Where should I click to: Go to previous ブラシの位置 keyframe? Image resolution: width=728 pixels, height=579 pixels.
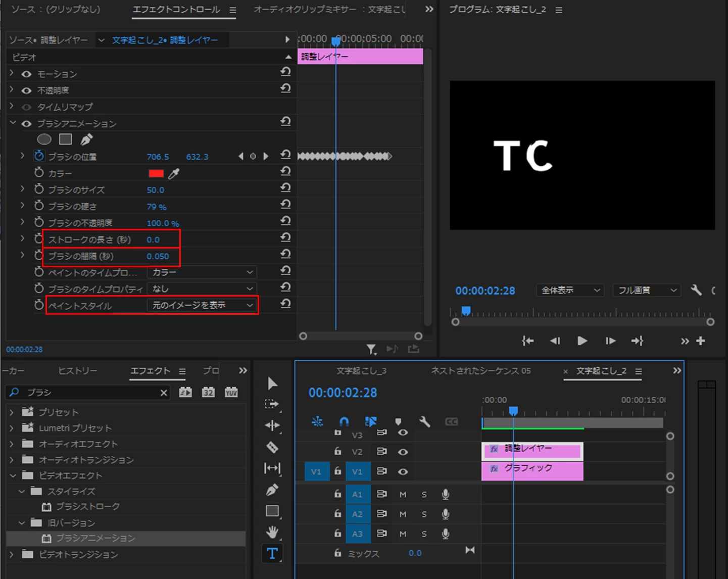241,156
